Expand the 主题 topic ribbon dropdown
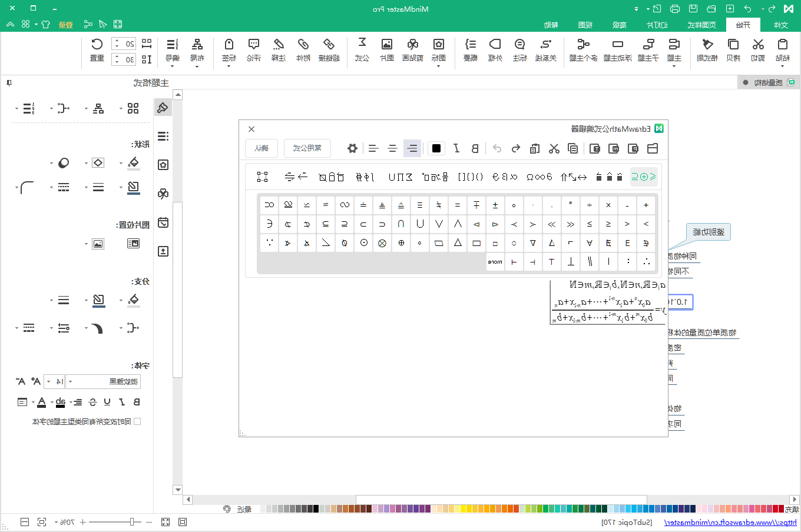This screenshot has height=532, width=801. [674, 66]
